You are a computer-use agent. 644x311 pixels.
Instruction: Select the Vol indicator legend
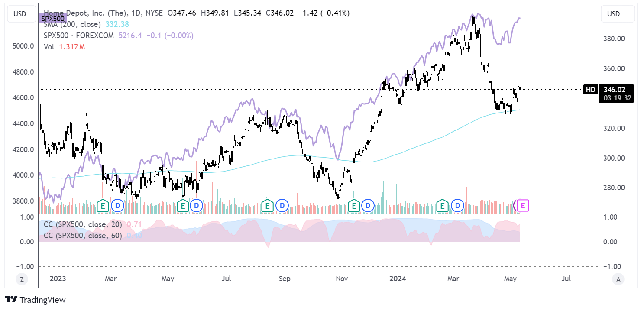pyautogui.click(x=49, y=47)
